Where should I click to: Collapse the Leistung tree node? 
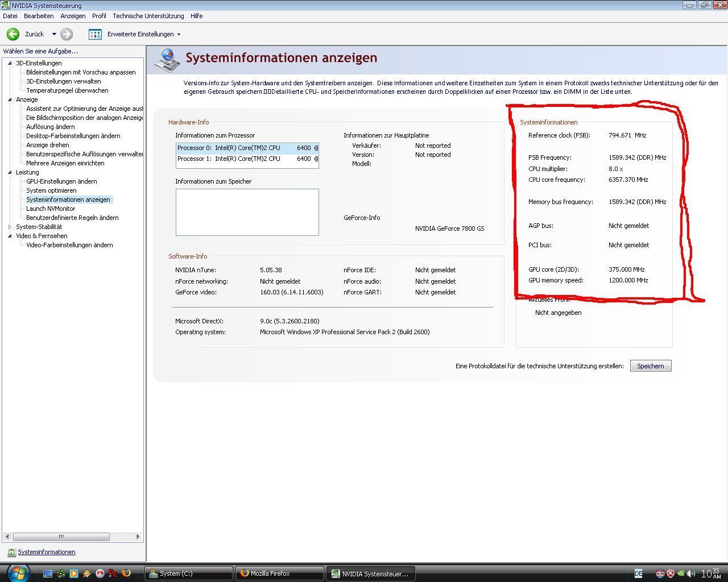tap(10, 172)
